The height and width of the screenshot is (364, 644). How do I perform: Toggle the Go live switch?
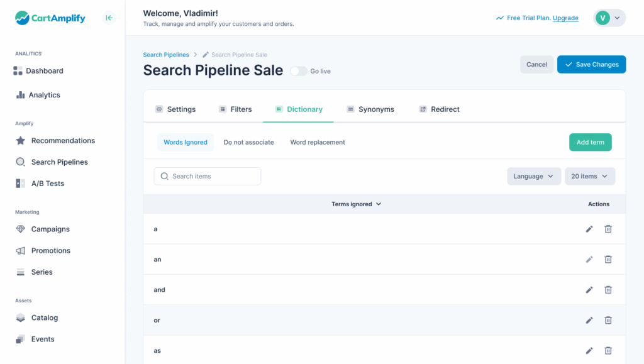pos(298,72)
